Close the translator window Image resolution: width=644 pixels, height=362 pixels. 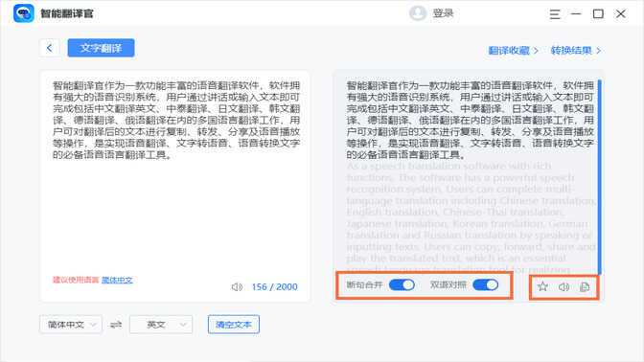621,14
